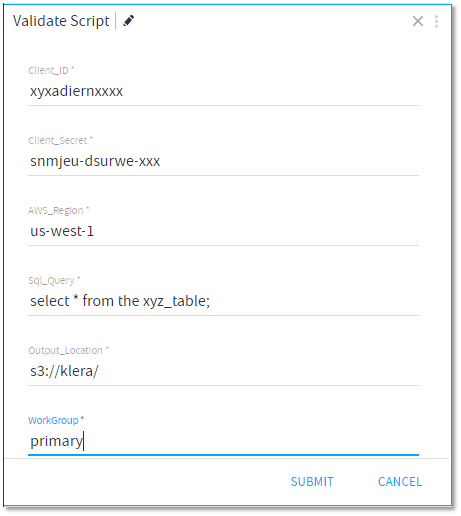Cancel the Validate Script dialog
This screenshot has width=461, height=516.
click(400, 482)
